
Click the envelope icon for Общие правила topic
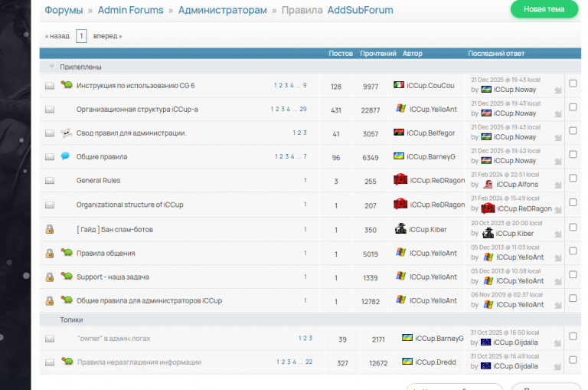(x=50, y=157)
